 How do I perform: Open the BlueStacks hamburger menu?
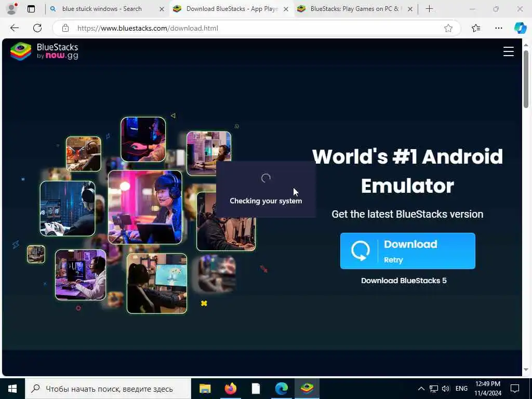tap(508, 51)
